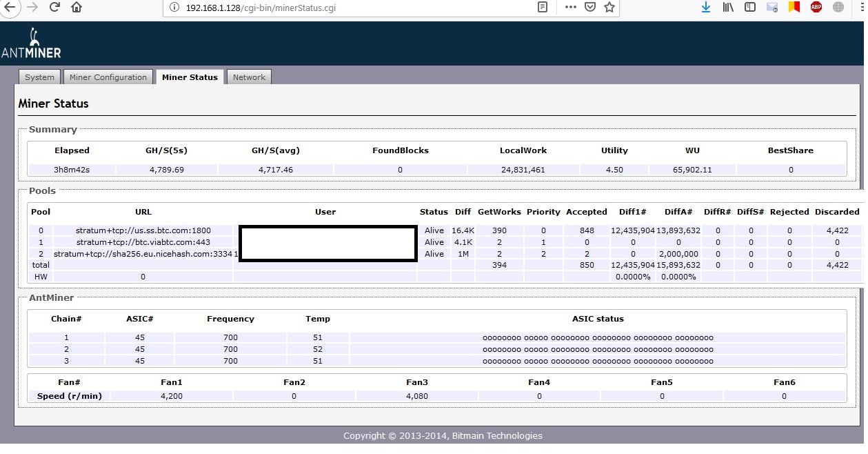Select the GH/S(5s) value 4,789.69
The width and height of the screenshot is (868, 454).
(167, 170)
